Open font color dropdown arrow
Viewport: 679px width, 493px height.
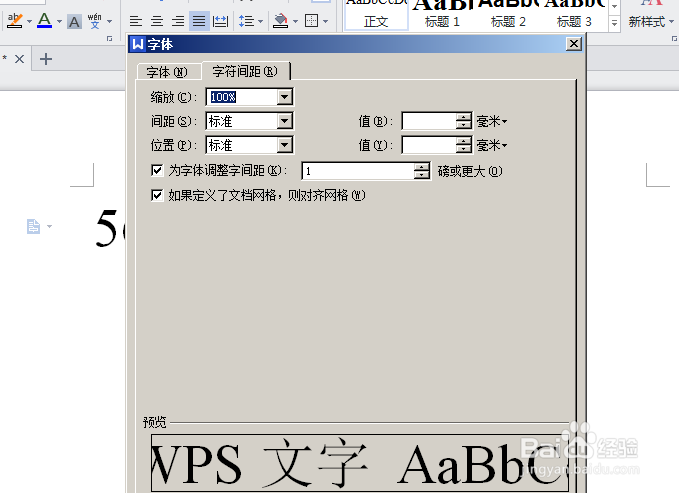pyautogui.click(x=59, y=21)
